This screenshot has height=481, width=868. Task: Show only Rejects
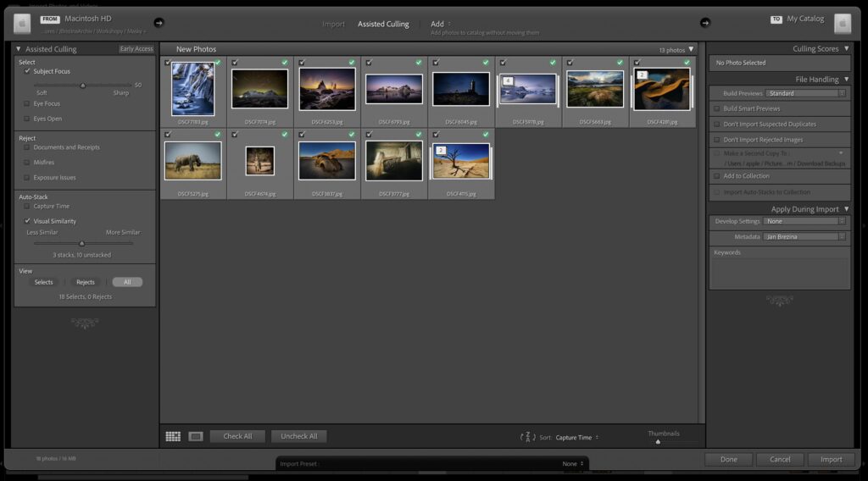(x=86, y=282)
